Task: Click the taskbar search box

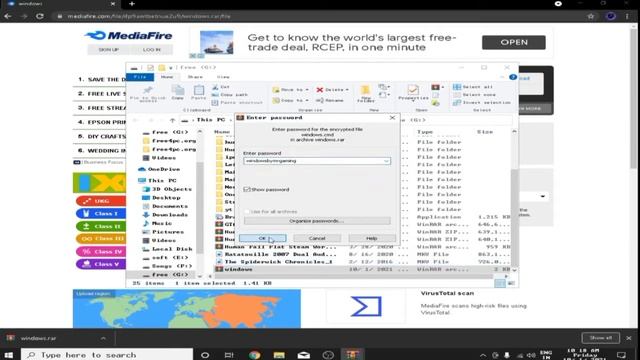Action: pos(107,355)
